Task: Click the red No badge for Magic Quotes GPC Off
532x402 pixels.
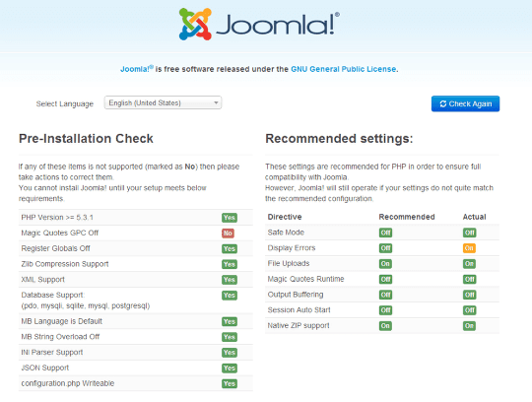Action: (x=228, y=234)
